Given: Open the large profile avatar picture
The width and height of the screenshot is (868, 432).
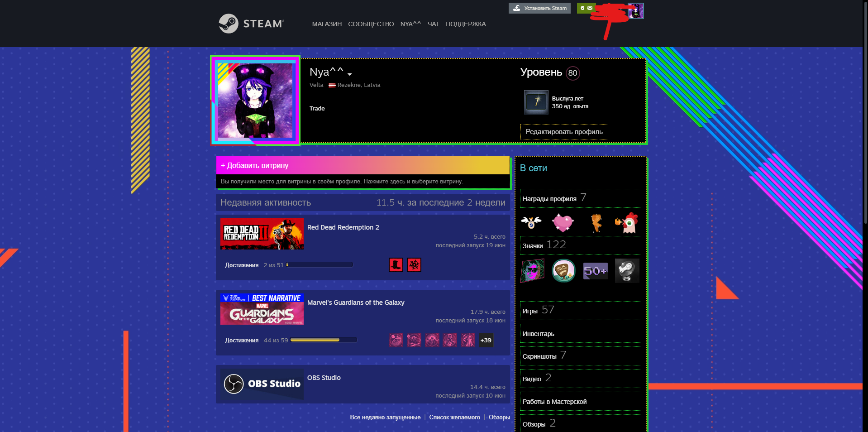Looking at the screenshot, I should pyautogui.click(x=255, y=101).
